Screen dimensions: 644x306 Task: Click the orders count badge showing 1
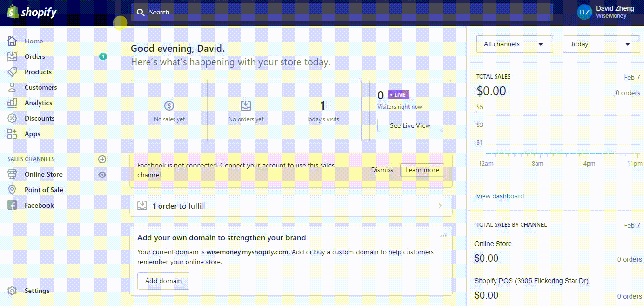[x=103, y=56]
